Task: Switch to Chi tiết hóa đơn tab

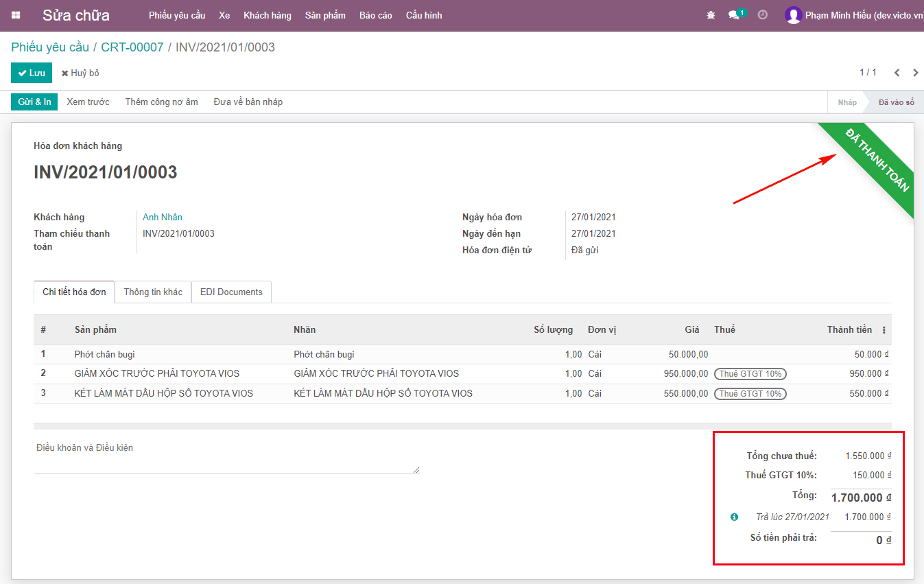Action: (74, 292)
